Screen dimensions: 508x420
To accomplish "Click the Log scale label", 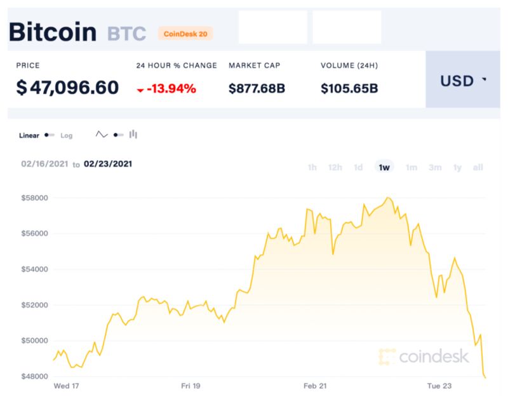I will (67, 135).
